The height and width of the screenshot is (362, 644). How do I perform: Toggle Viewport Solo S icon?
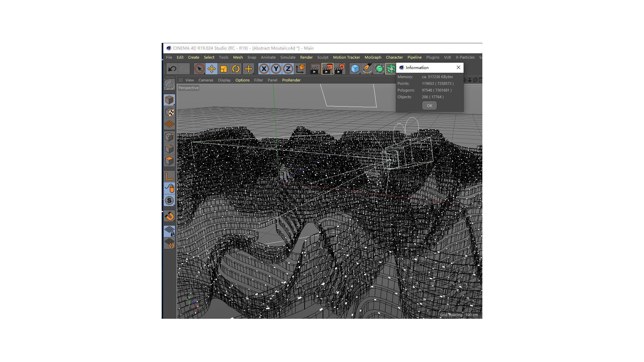[169, 200]
